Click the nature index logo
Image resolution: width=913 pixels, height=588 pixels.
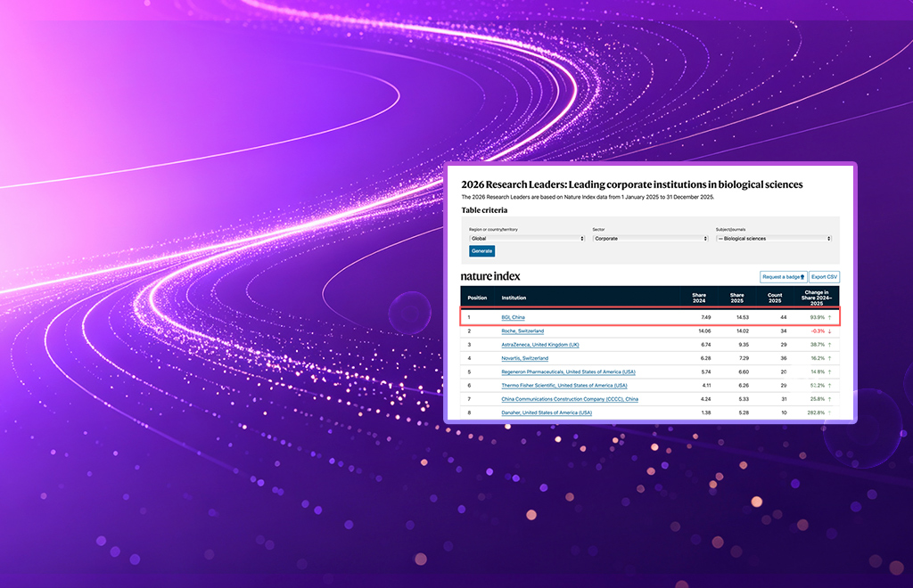(490, 276)
